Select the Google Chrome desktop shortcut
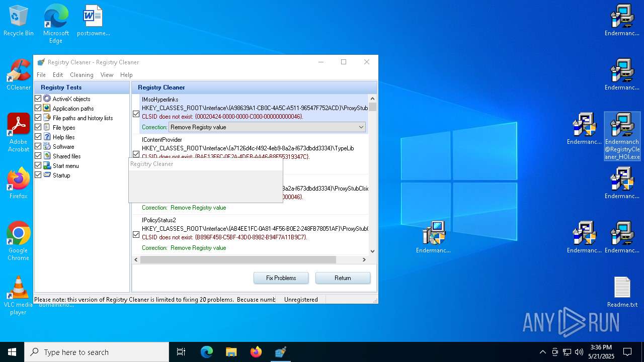This screenshot has height=362, width=644. tap(19, 241)
